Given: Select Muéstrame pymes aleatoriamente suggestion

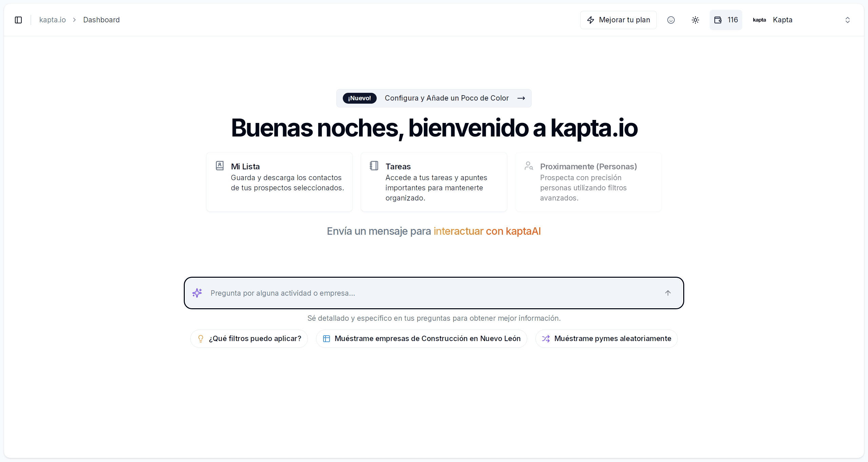Looking at the screenshot, I should tap(607, 339).
